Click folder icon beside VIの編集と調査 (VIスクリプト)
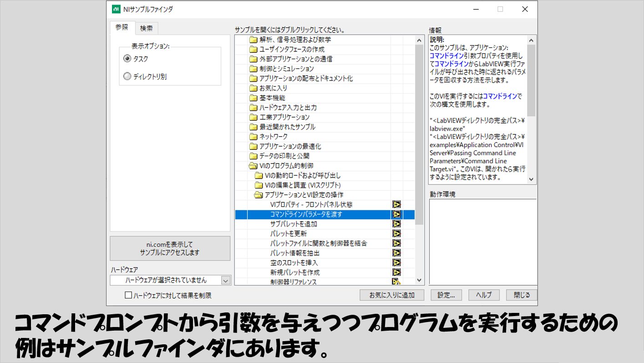The height and width of the screenshot is (363, 644). pos(259,185)
